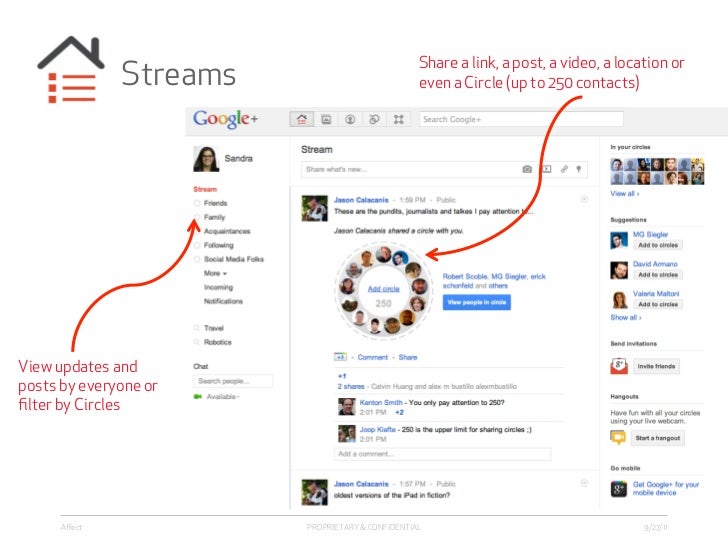The height and width of the screenshot is (546, 728).
Task: Attach a photo with camera icon
Action: click(527, 169)
